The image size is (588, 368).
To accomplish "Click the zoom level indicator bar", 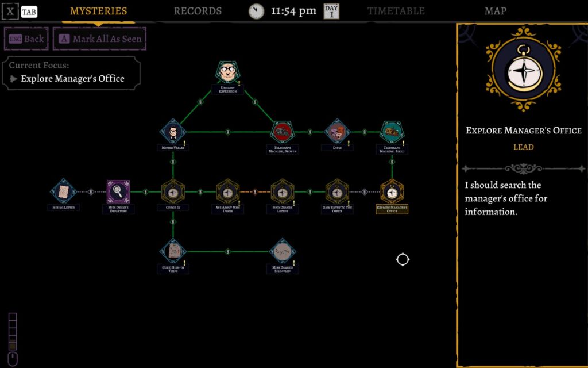I will coord(13,332).
